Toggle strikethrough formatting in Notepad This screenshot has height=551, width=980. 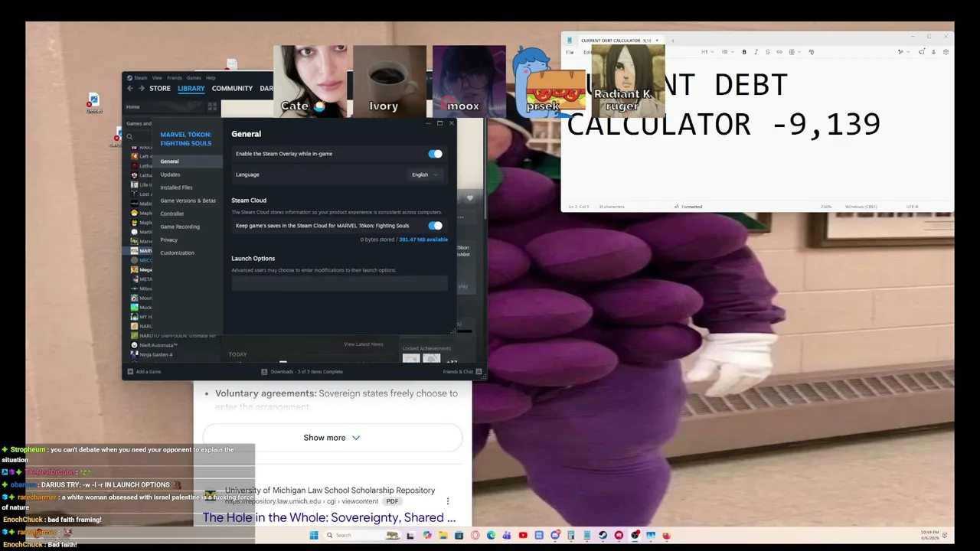pos(767,52)
